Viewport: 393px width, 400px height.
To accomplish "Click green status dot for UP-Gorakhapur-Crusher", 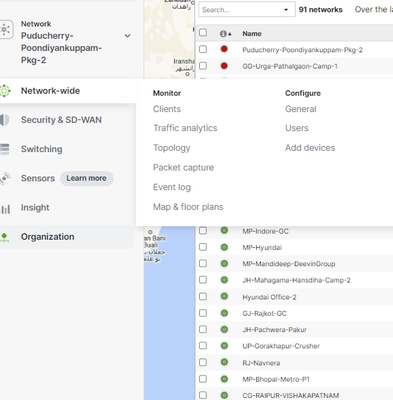I will coord(224,346).
